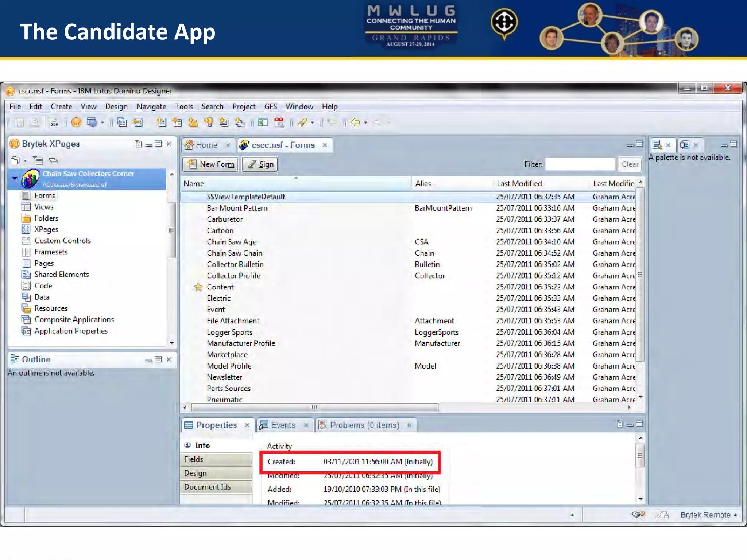Select the $$ViewTemplateDefault form row
This screenshot has width=747, height=560.
(x=408, y=197)
